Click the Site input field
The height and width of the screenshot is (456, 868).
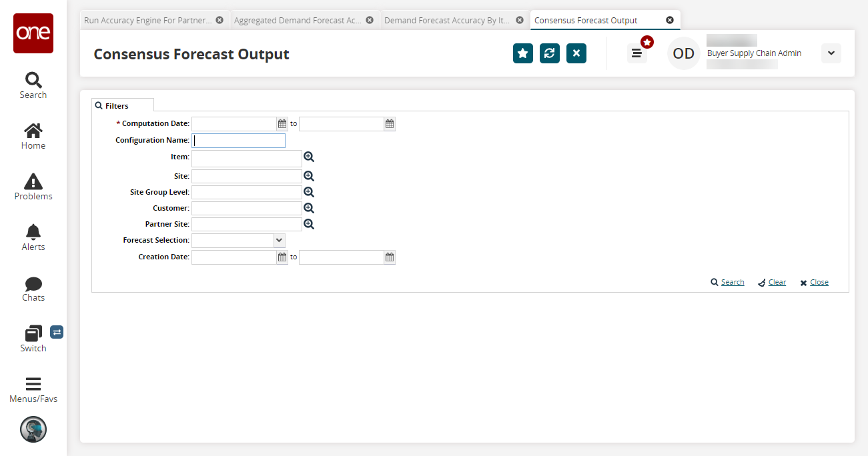pyautogui.click(x=247, y=176)
